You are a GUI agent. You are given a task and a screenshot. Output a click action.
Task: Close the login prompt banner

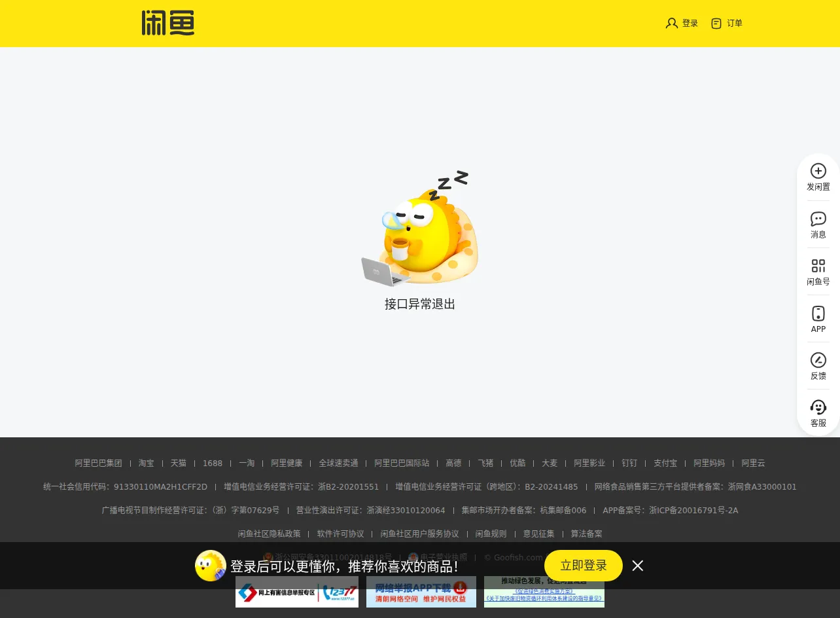tap(638, 566)
